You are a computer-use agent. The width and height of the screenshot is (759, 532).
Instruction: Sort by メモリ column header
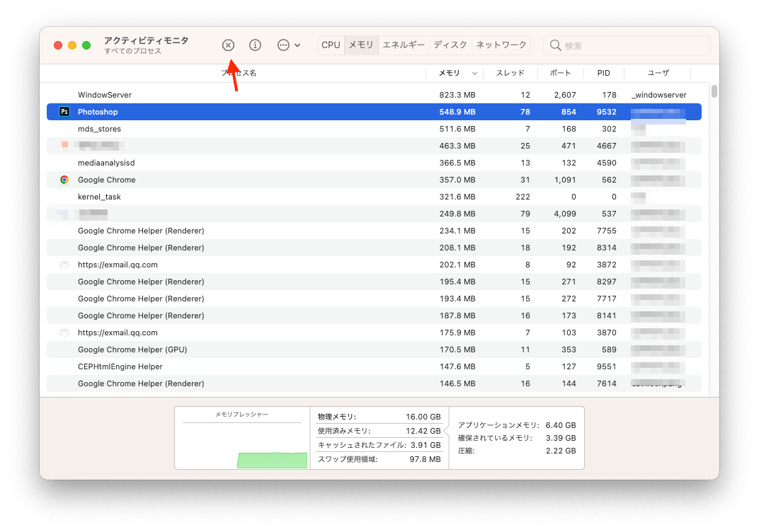tap(449, 73)
